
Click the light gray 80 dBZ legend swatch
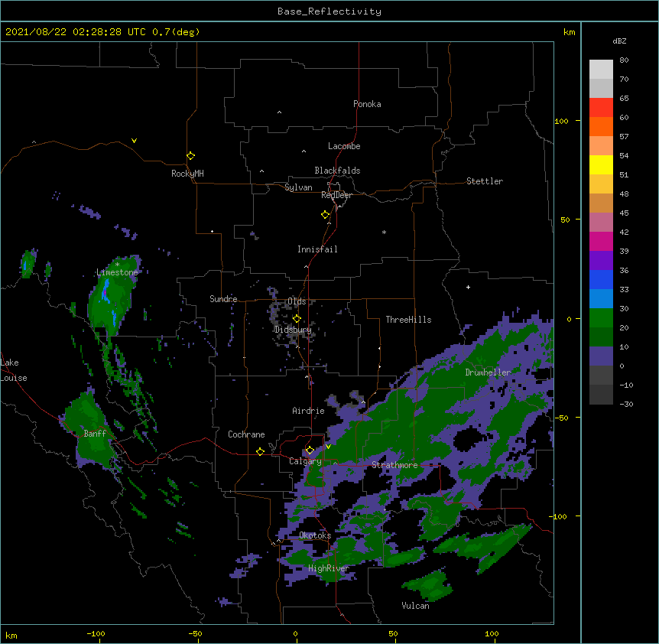[601, 70]
